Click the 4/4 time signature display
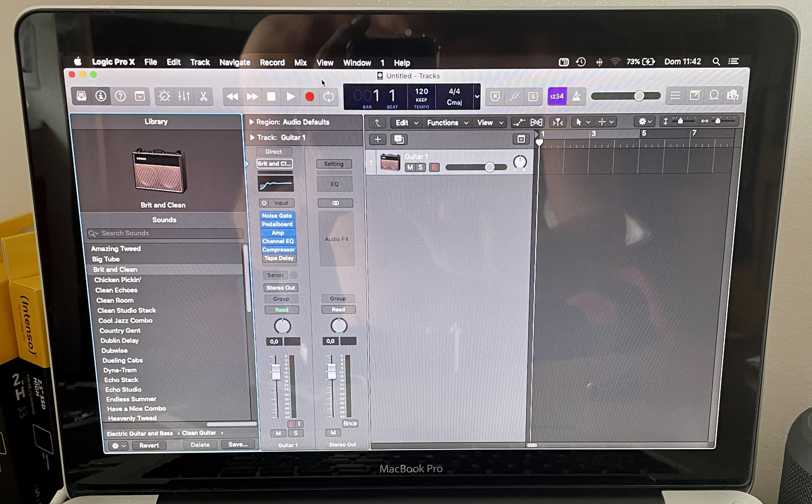812x504 pixels. click(454, 91)
